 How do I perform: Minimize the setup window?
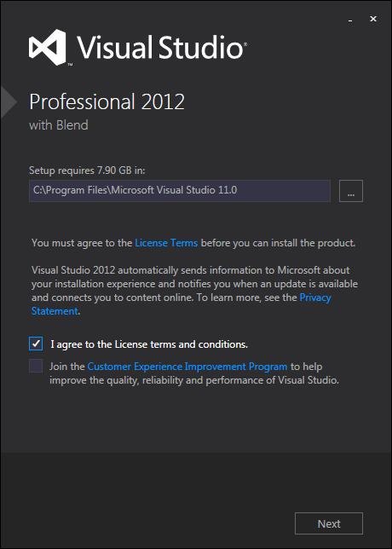click(350, 20)
